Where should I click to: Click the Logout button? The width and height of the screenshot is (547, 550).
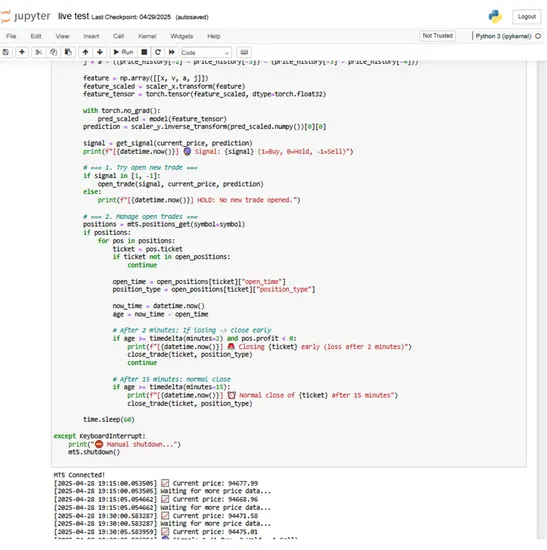click(526, 17)
